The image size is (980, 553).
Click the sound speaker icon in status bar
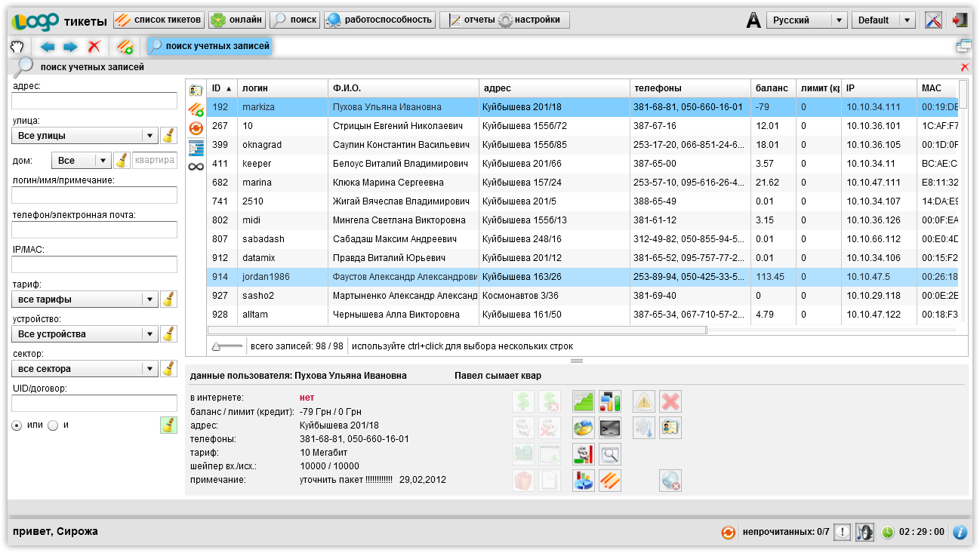pyautogui.click(x=864, y=532)
